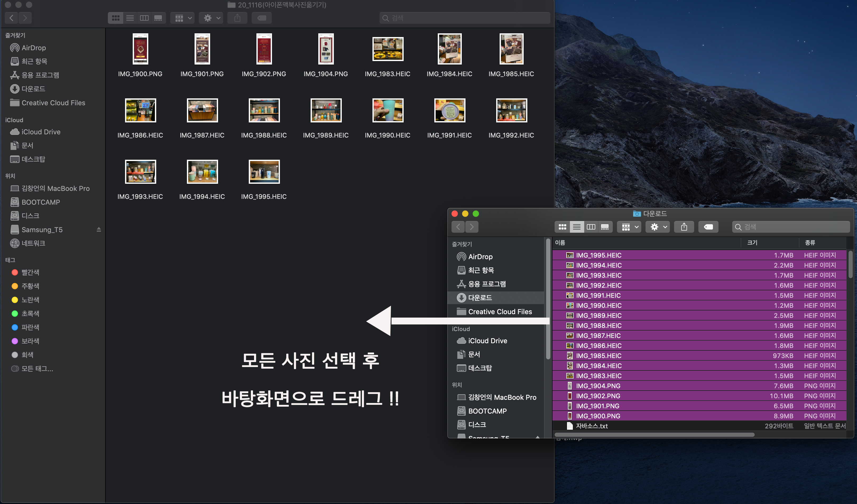Click tag edit icon in Downloads toolbar
The image size is (857, 504).
coord(708,227)
